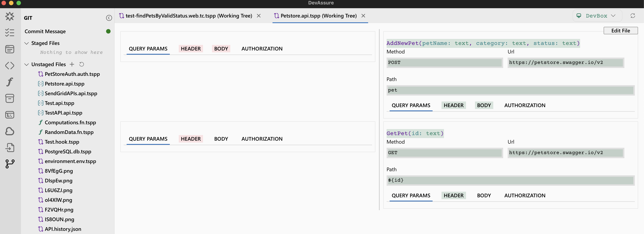Image resolution: width=644 pixels, height=234 pixels.
Task: Open the archive box panel icon
Action: click(x=10, y=98)
